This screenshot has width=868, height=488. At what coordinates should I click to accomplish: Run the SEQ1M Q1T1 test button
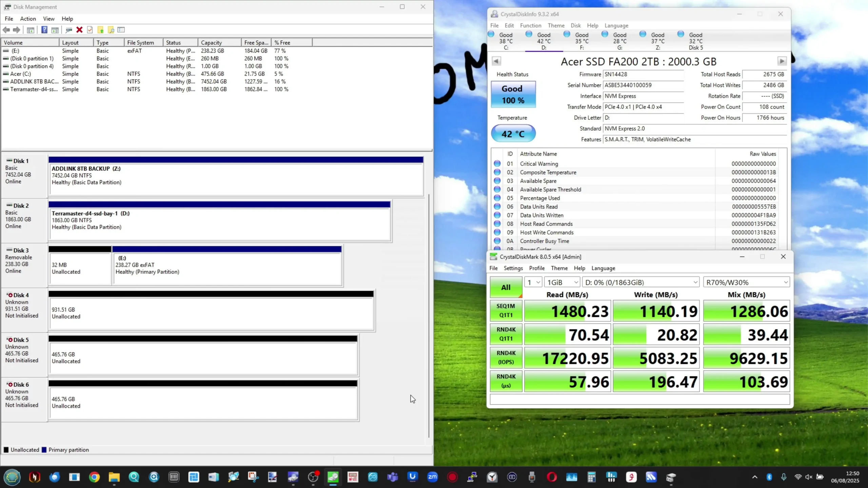tap(506, 310)
